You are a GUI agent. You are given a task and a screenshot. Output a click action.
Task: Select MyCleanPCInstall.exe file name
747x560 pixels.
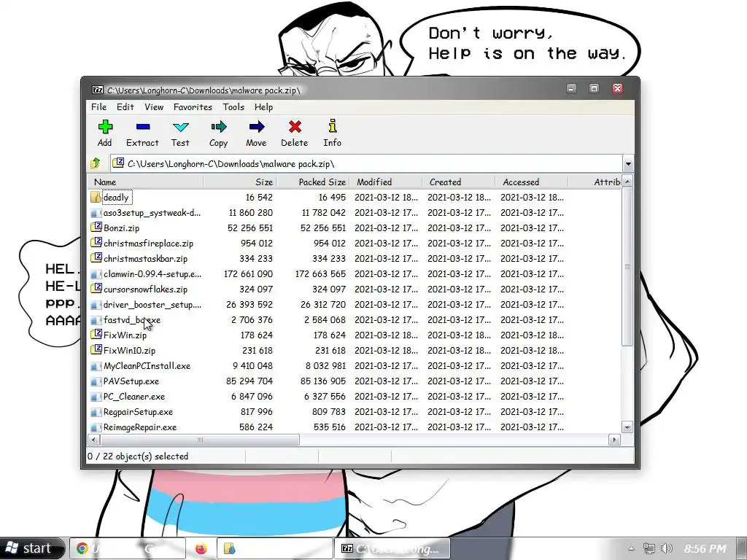pyautogui.click(x=147, y=366)
